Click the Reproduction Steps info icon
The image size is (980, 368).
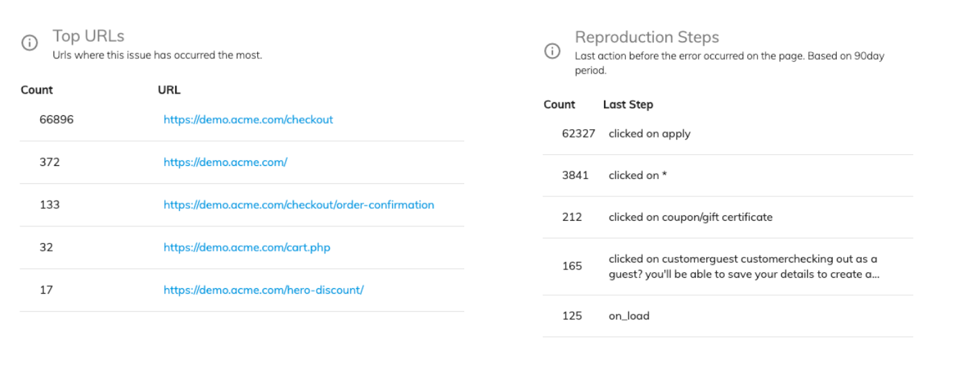point(553,51)
